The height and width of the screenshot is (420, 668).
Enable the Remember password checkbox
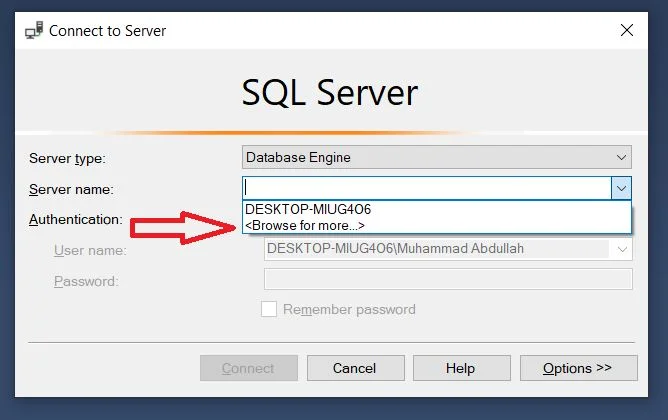(x=269, y=309)
